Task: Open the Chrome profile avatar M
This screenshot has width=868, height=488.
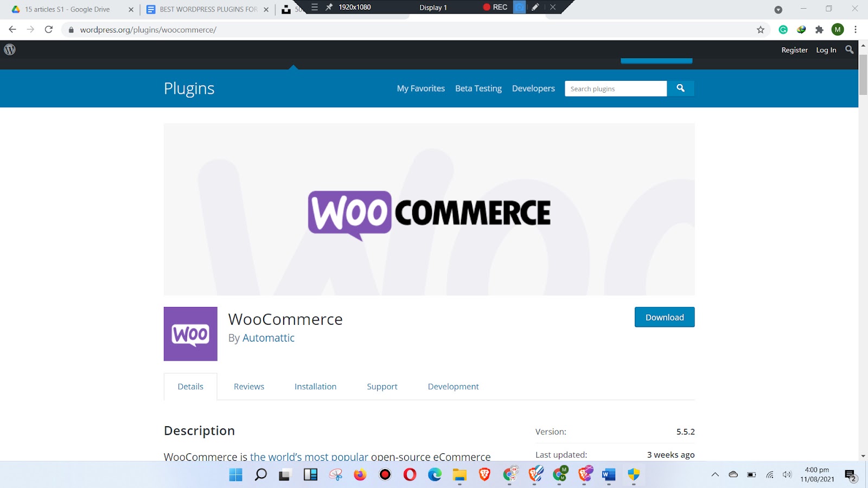Action: (838, 30)
